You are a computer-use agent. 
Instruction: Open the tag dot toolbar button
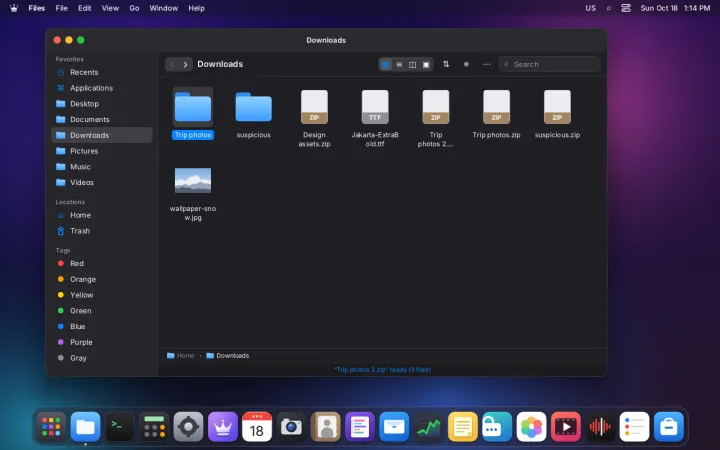tap(466, 64)
